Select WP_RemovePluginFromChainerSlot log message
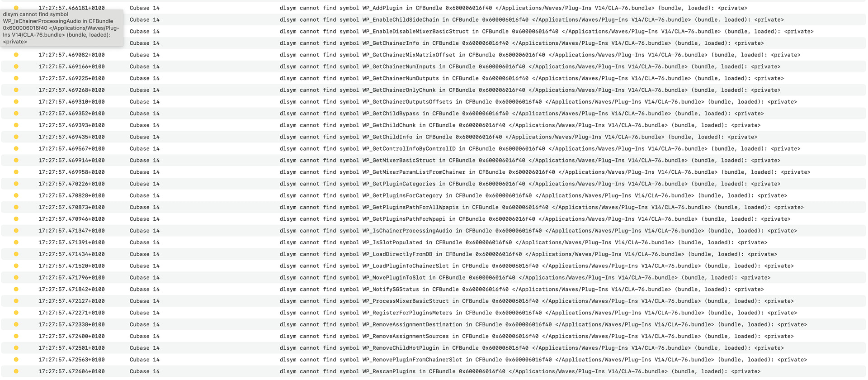868x380 pixels. [x=543, y=360]
